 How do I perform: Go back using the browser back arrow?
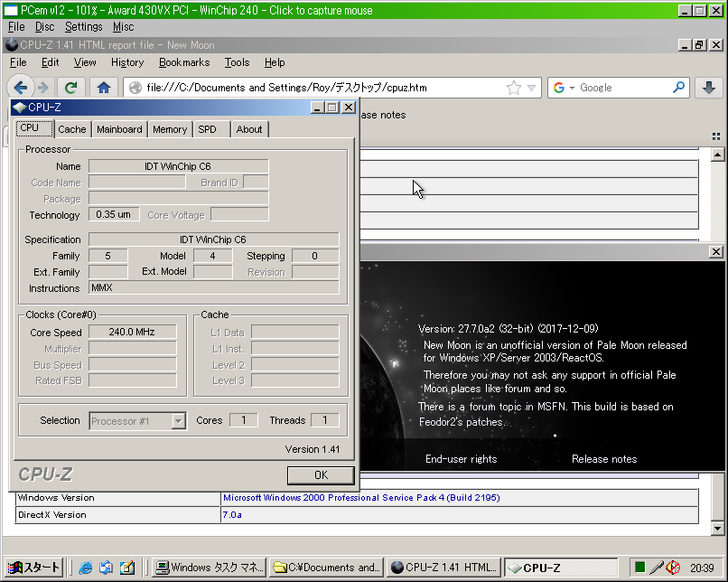coord(21,88)
